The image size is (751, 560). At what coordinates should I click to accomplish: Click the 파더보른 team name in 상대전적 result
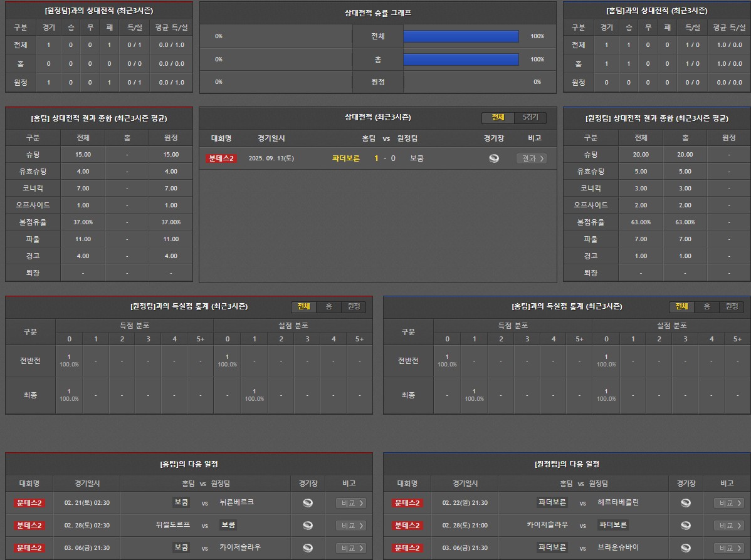(346, 158)
